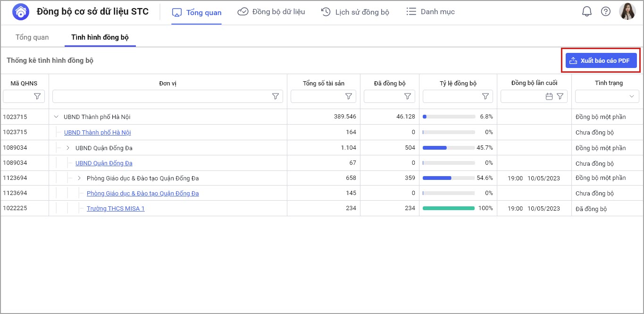
Task: Click the app home logo icon
Action: [20, 12]
